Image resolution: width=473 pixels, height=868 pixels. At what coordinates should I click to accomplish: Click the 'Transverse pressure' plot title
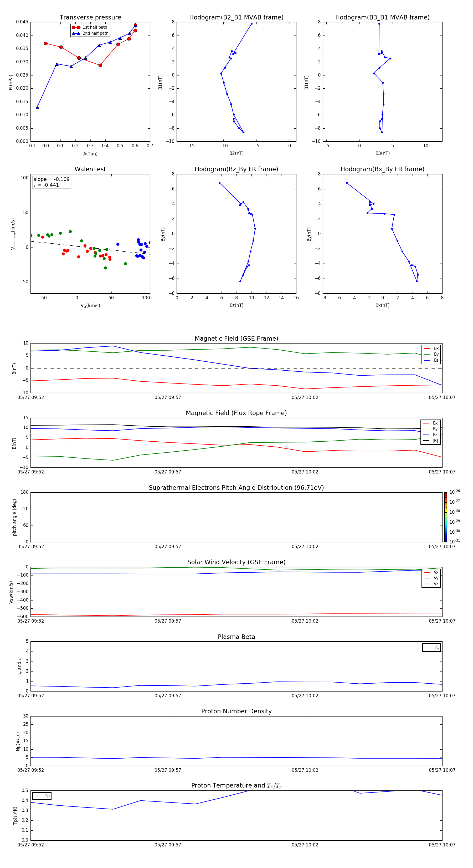click(90, 18)
